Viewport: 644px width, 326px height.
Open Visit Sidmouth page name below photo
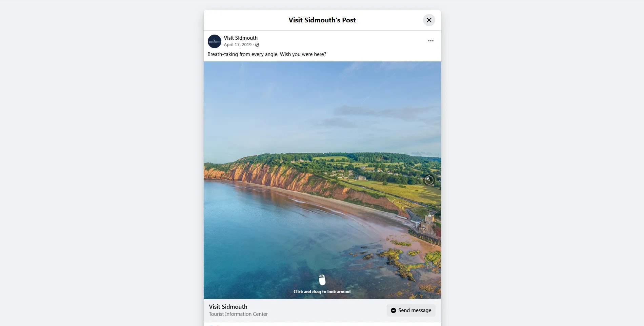click(x=228, y=307)
